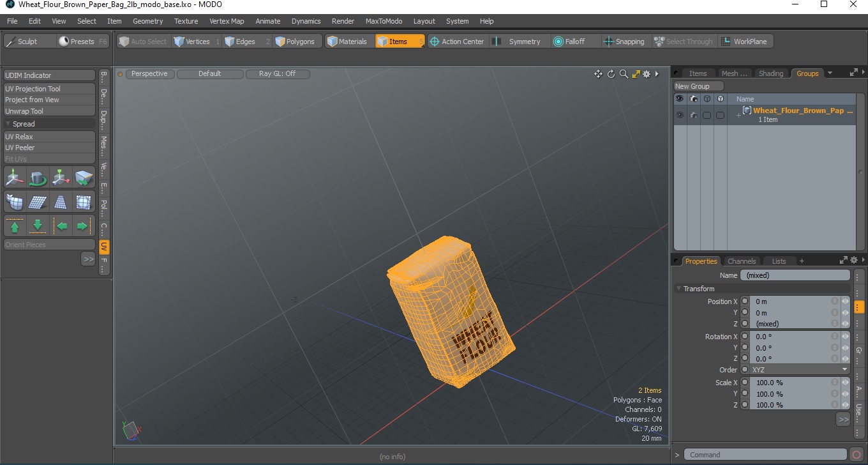Maximize the viewport with the expand icon
868x465 pixels.
pos(636,74)
